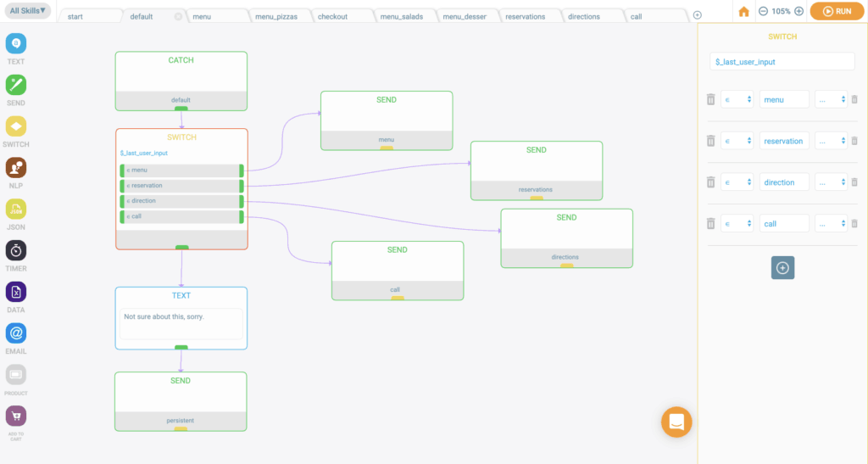Switch to the menu_salads tab
The width and height of the screenshot is (868, 464).
[x=403, y=17]
